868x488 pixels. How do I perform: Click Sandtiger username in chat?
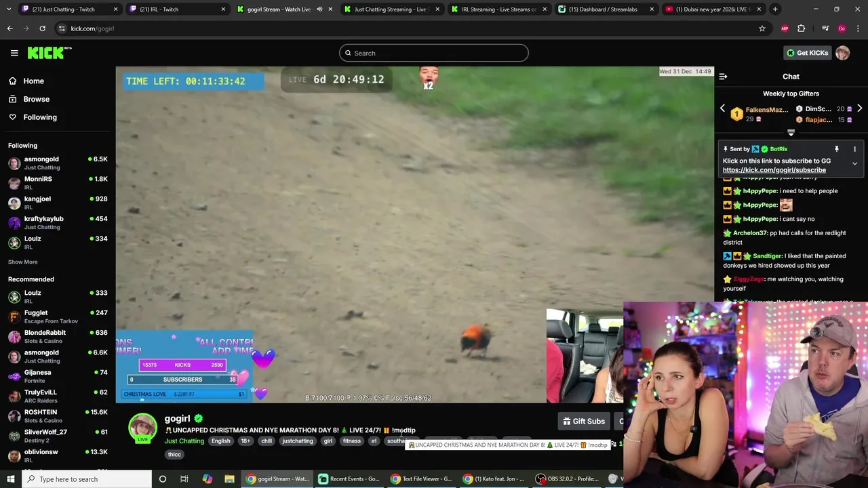767,256
